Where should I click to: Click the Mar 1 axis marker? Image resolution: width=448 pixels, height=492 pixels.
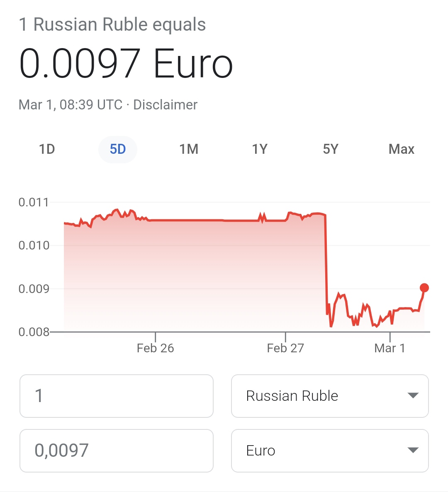click(390, 348)
